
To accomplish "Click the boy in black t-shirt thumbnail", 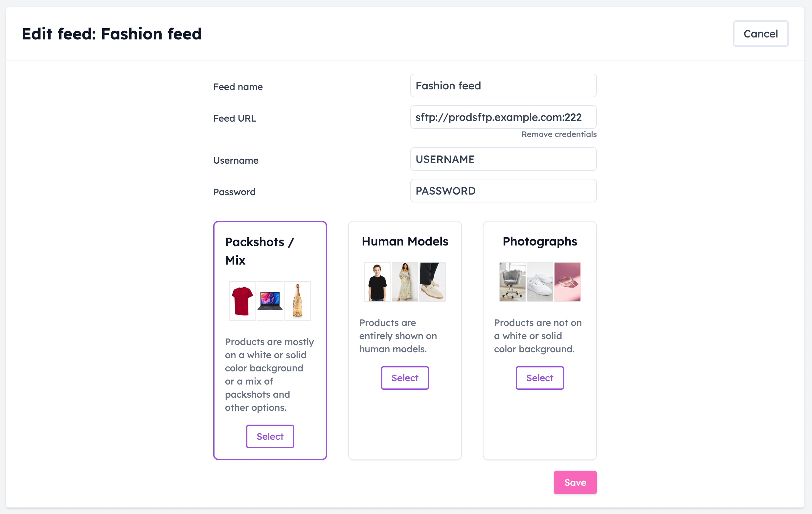I will point(377,282).
